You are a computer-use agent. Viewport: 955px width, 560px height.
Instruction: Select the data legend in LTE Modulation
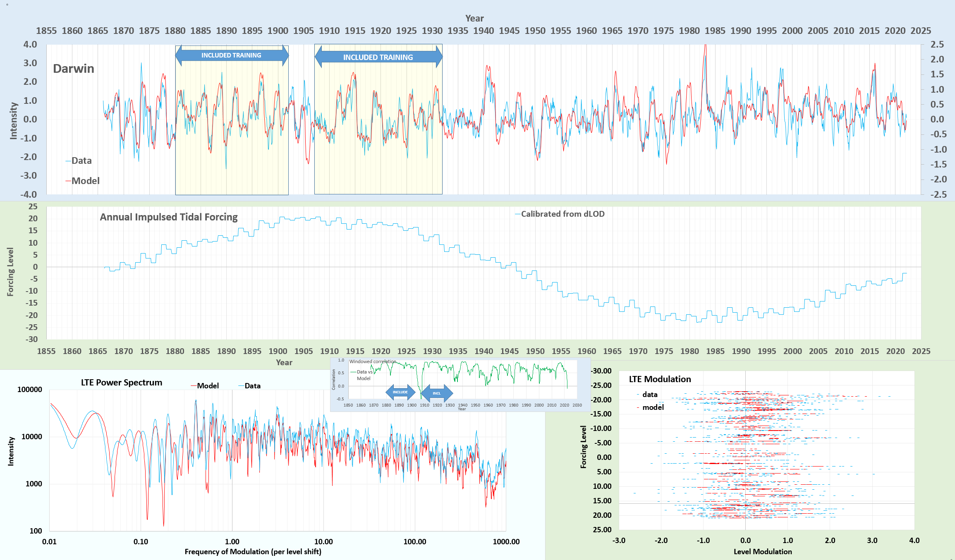pos(649,395)
